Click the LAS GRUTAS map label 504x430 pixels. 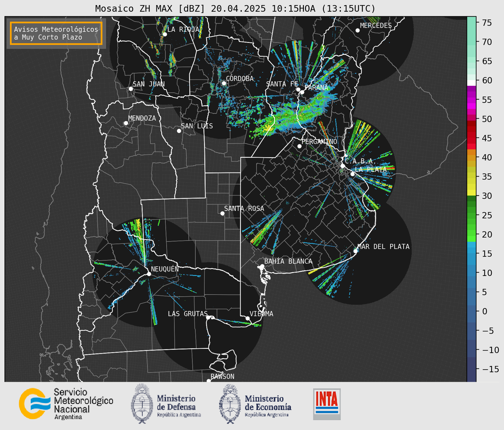coord(188,314)
